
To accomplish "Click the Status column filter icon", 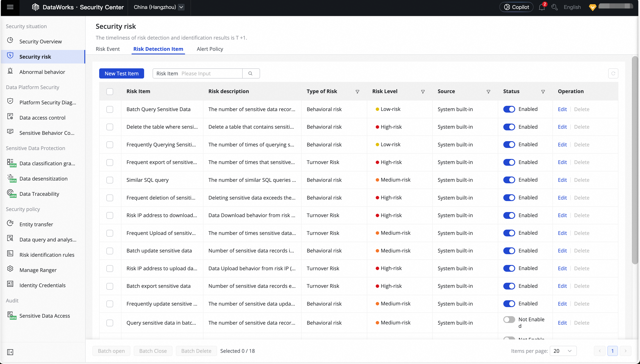I will click(x=543, y=91).
